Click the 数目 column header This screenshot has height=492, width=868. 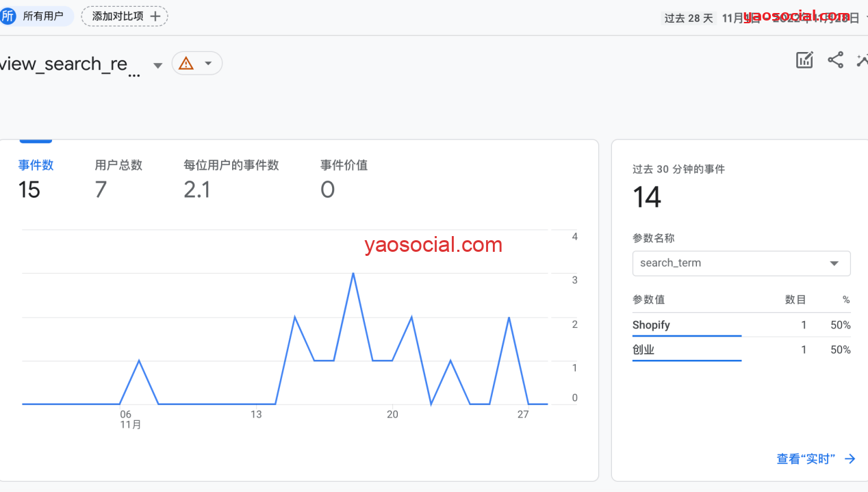[795, 300]
